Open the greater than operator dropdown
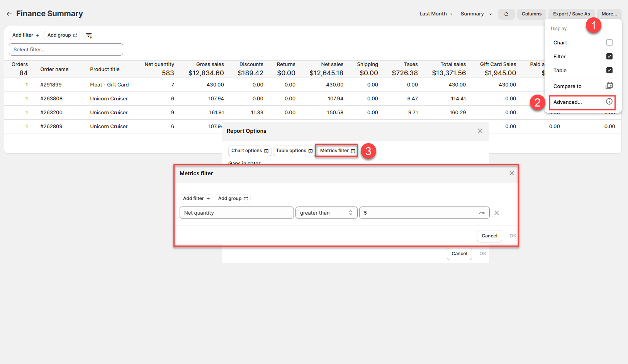This screenshot has width=628, height=364. (x=326, y=213)
